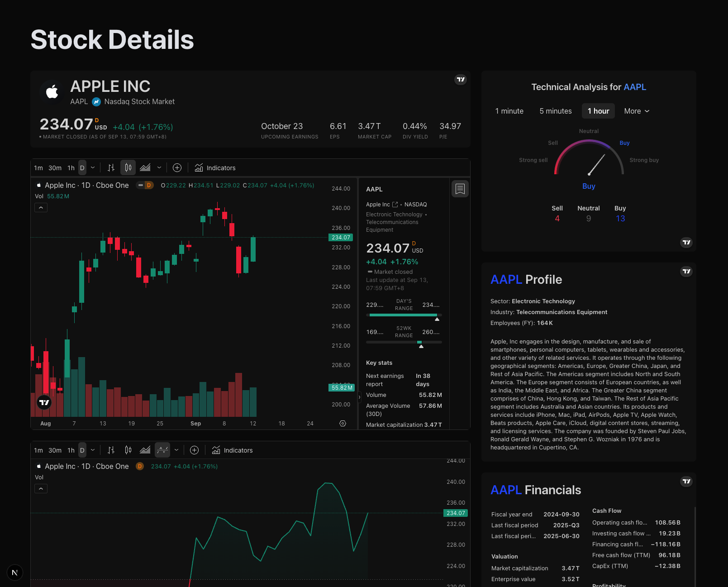The image size is (728, 587).
Task: Click TradingView logo in AAPL Profile widget
Action: coord(686,272)
